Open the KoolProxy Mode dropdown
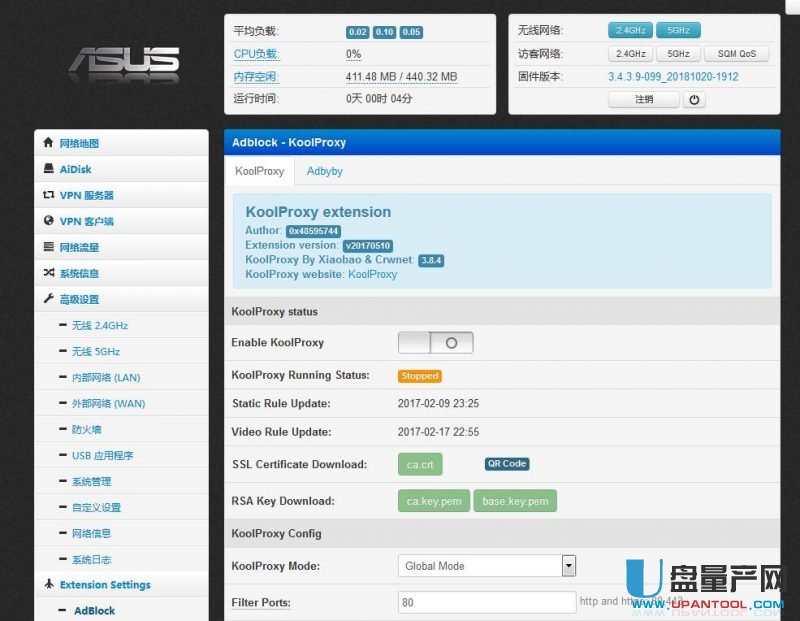Screen dimensions: 800x621 click(x=486, y=566)
